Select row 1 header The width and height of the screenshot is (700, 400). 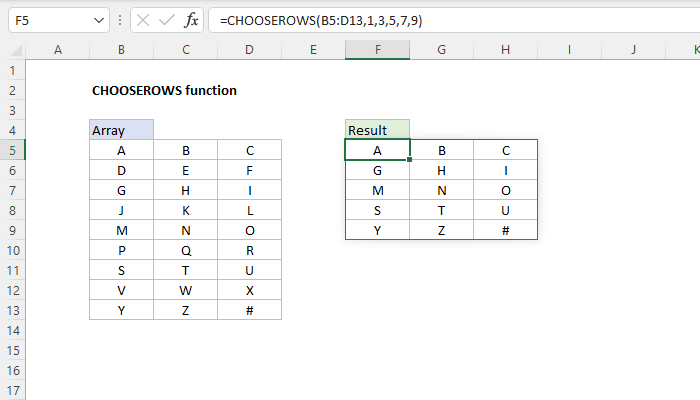[x=12, y=70]
